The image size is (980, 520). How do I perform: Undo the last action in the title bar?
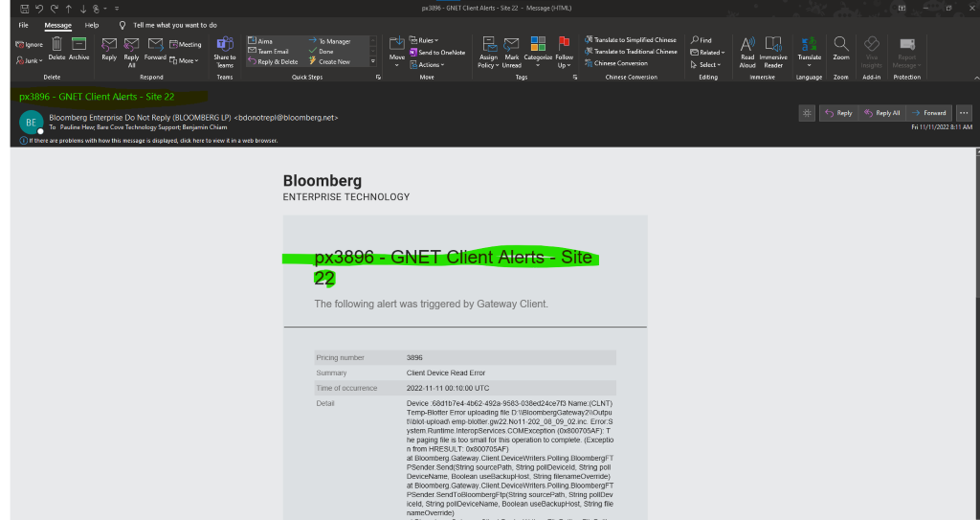tap(39, 9)
